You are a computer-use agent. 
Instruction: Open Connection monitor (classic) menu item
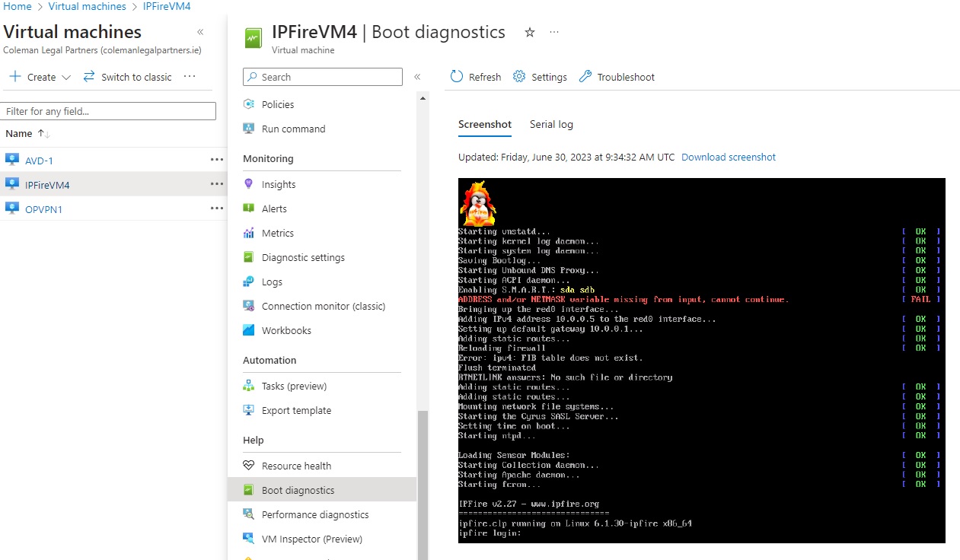(322, 306)
